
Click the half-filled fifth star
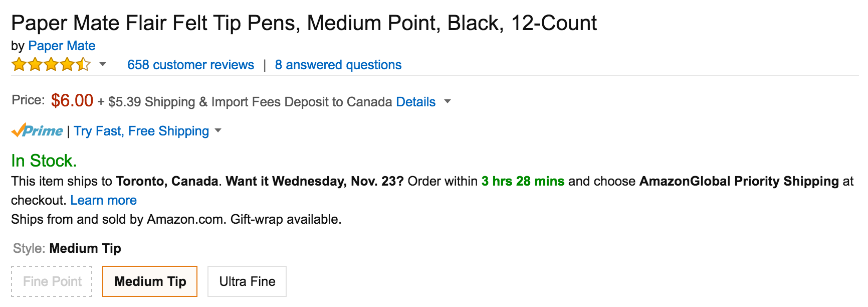coord(83,65)
